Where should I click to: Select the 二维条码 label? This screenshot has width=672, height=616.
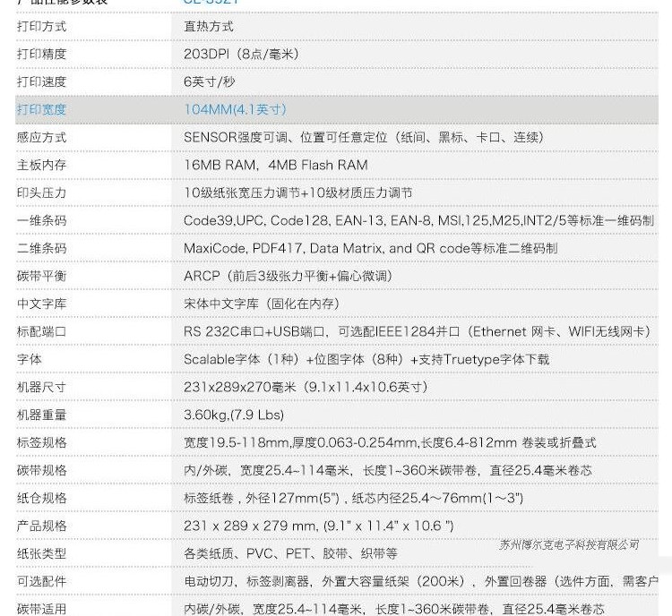tap(41, 248)
